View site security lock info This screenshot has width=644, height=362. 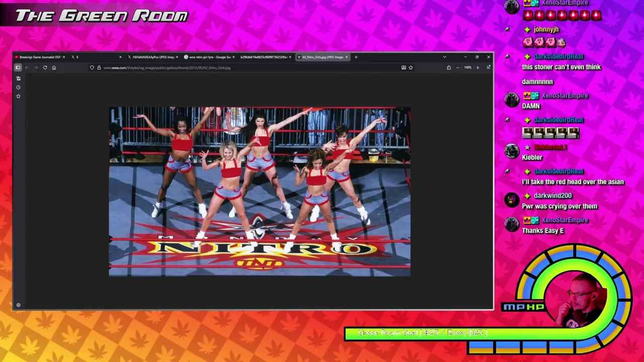[99, 67]
